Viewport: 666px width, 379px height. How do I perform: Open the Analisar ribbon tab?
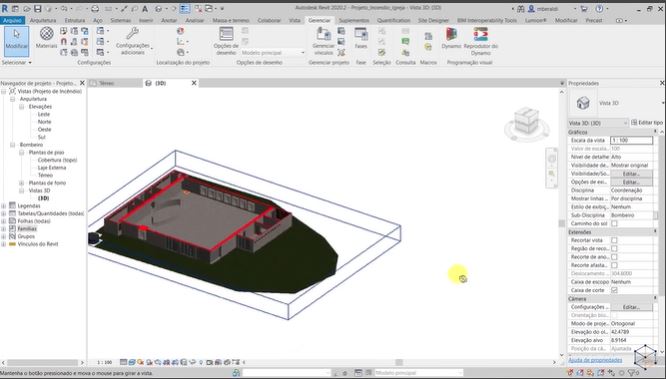[195, 20]
